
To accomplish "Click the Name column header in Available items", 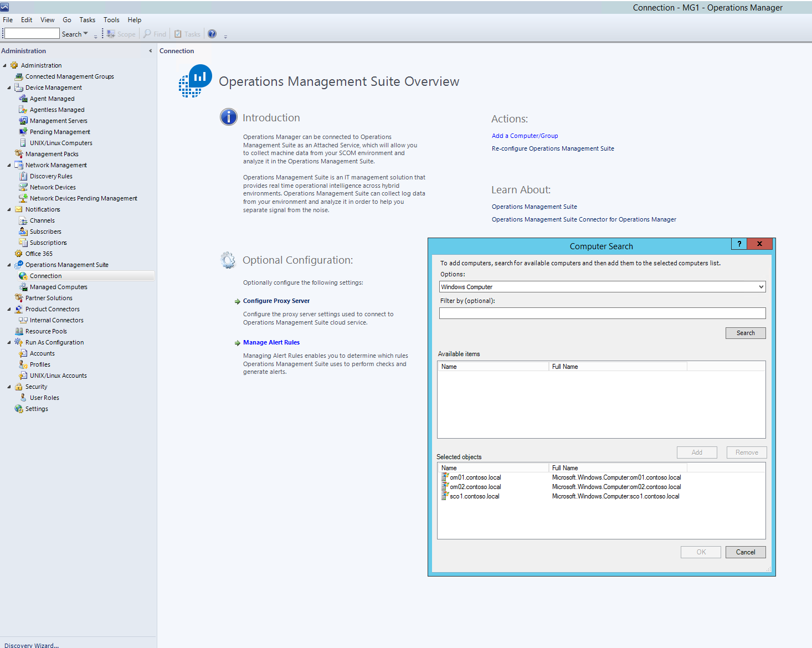I will 493,367.
